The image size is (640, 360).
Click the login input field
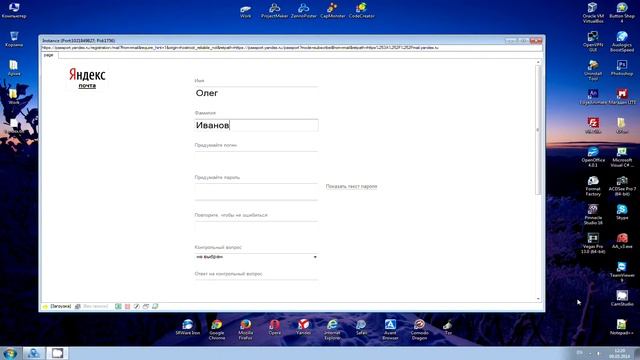point(256,158)
